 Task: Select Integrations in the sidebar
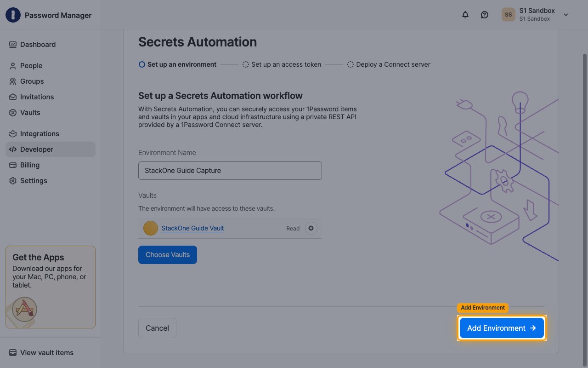[51, 134]
